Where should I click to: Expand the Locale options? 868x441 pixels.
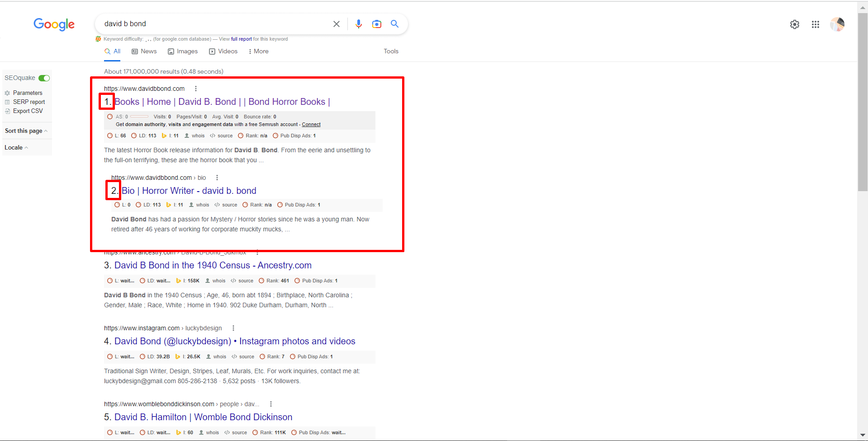coord(16,148)
